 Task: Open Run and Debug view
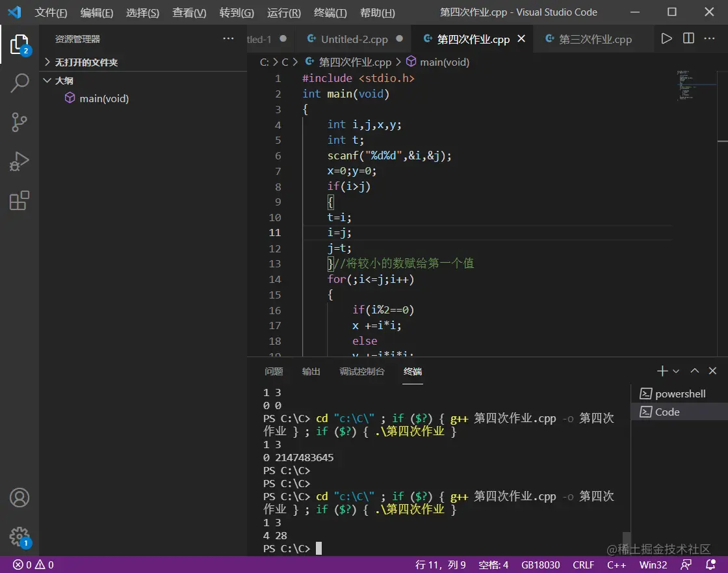(x=19, y=161)
